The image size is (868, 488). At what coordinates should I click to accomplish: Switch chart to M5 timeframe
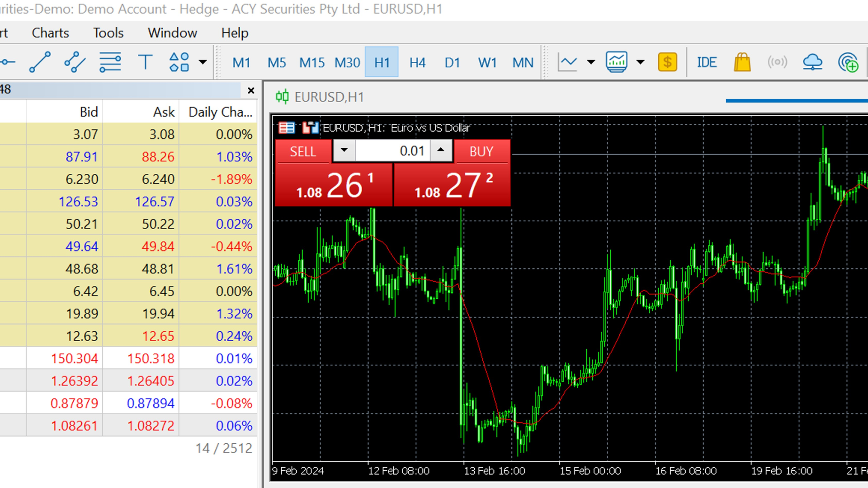pyautogui.click(x=277, y=62)
